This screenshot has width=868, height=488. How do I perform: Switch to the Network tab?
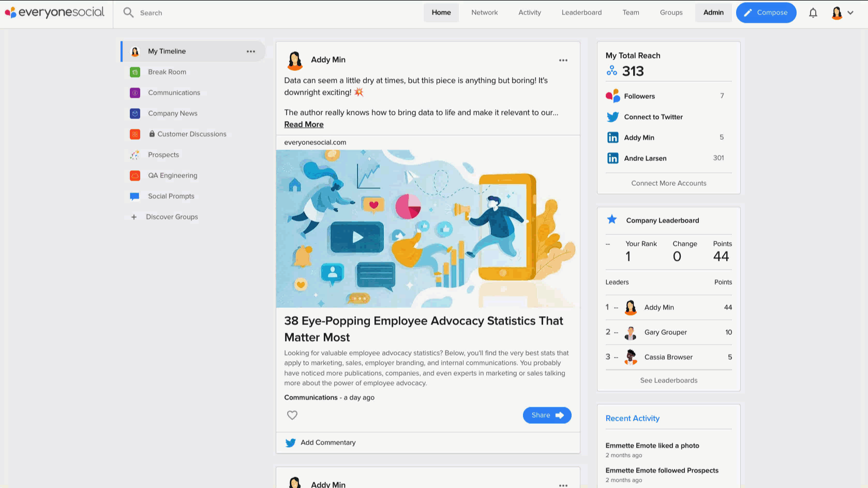point(485,12)
